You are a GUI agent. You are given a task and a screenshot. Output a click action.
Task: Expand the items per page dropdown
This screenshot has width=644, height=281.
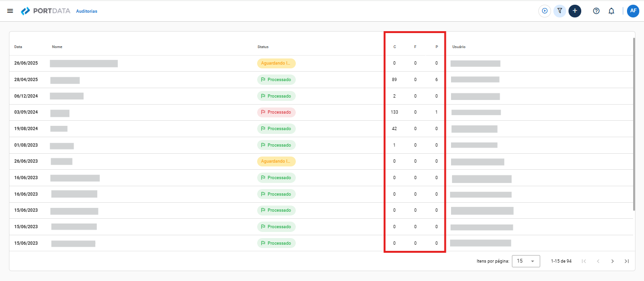[526, 261]
